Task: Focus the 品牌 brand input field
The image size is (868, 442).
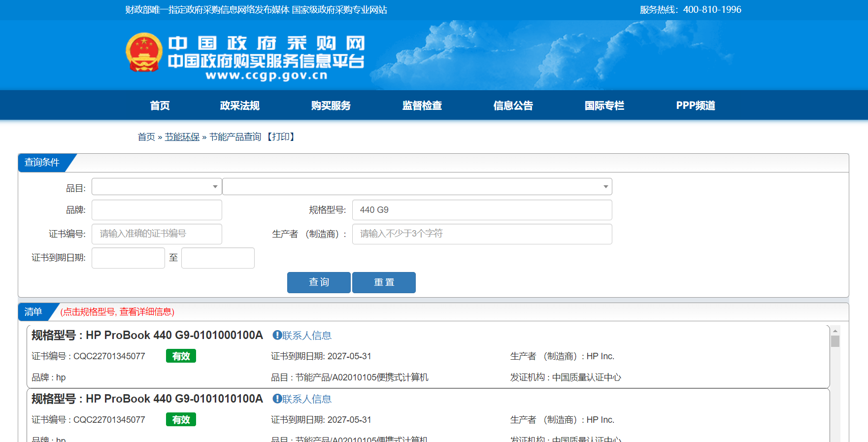Action: (157, 210)
